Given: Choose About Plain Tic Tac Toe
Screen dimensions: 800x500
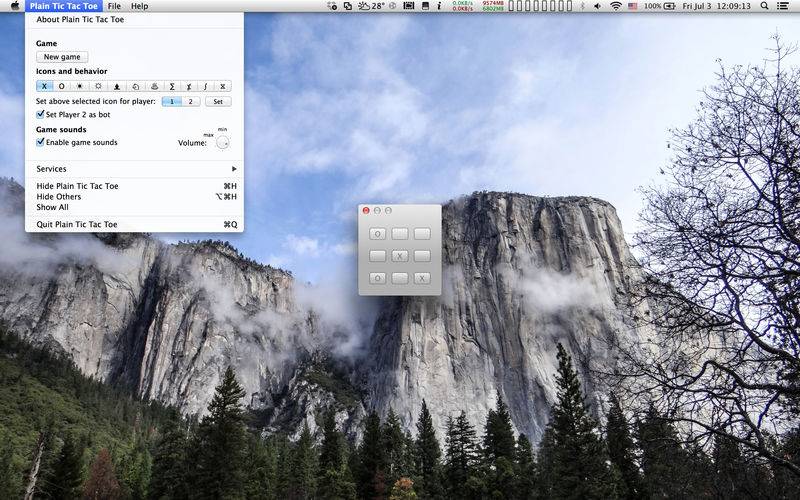Looking at the screenshot, I should tap(80, 19).
